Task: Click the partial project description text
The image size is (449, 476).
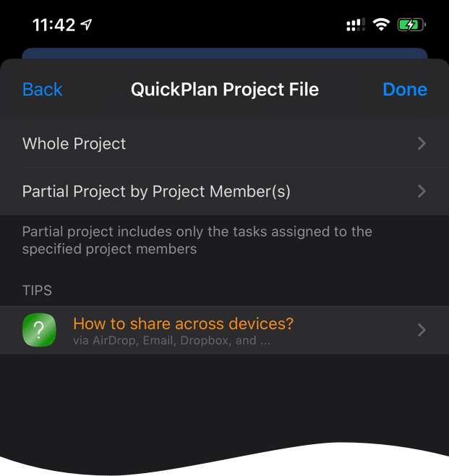Action: tap(197, 240)
